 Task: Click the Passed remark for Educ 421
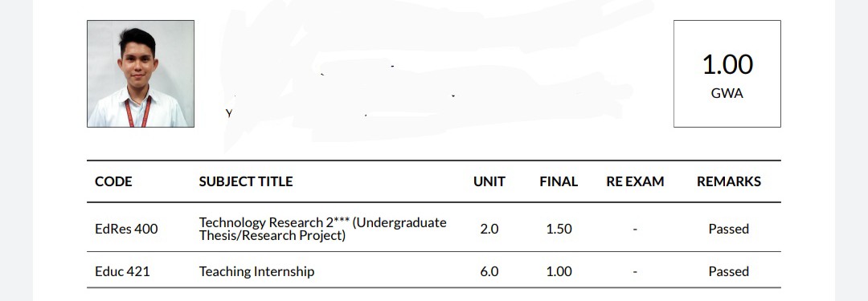728,271
